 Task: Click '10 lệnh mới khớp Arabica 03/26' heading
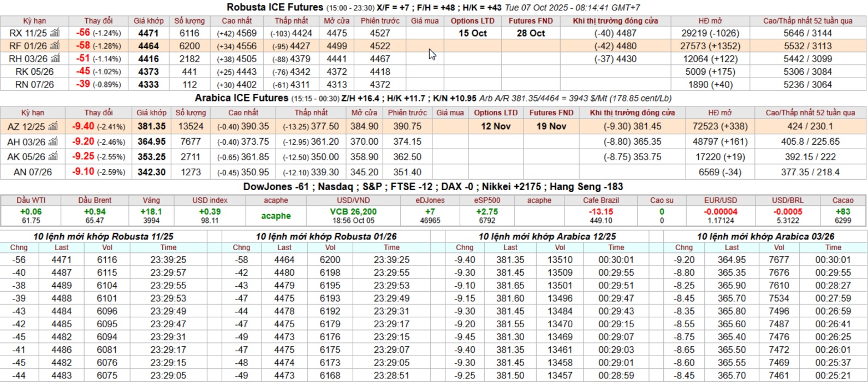tap(765, 237)
